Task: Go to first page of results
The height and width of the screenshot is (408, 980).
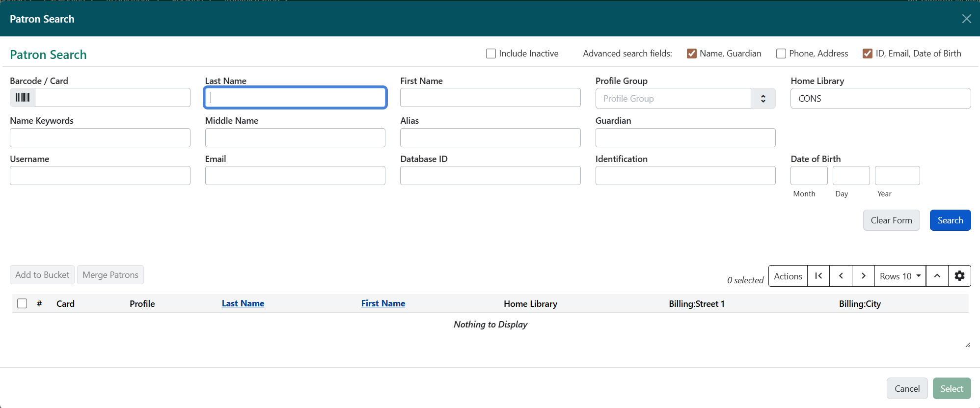Action: 818,276
